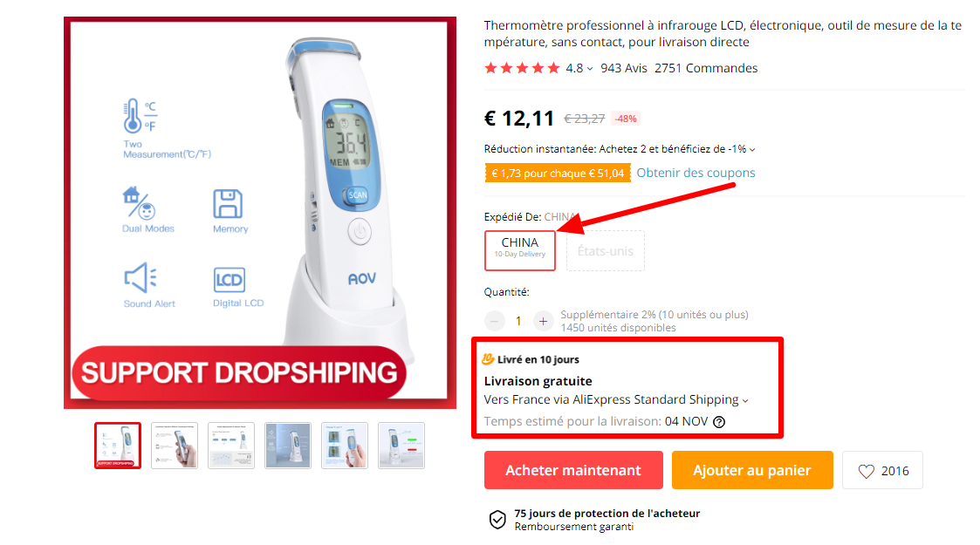The width and height of the screenshot is (980, 545).
Task: Select États-unis as shipping origin
Action: [605, 251]
